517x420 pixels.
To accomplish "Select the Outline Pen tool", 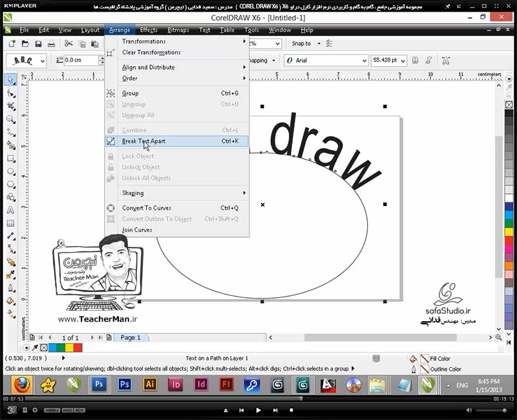I will (10, 288).
